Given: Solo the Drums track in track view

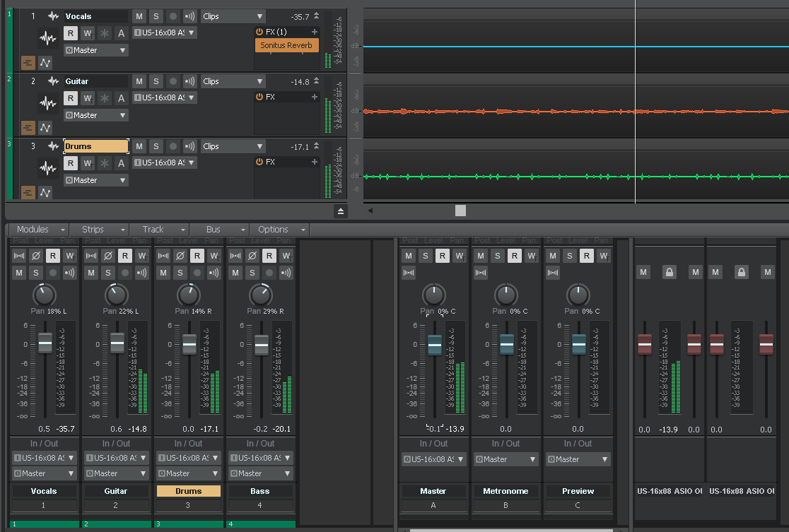Looking at the screenshot, I should point(156,146).
